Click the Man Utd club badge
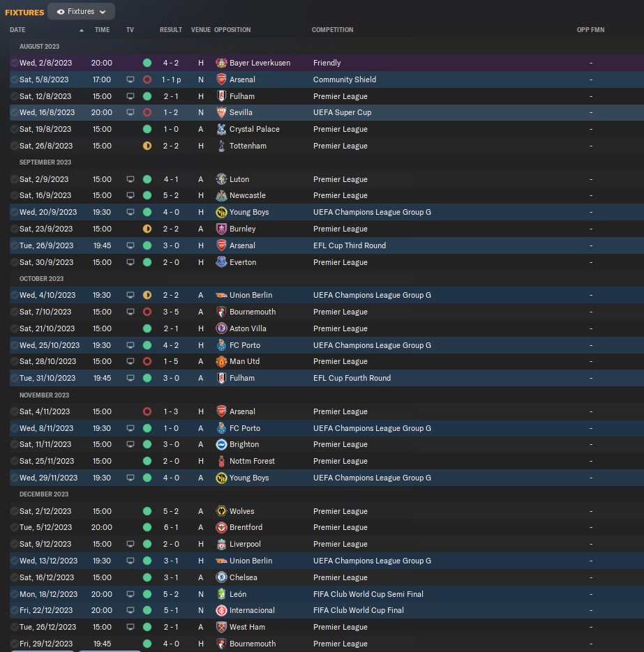The image size is (644, 652). click(x=221, y=361)
